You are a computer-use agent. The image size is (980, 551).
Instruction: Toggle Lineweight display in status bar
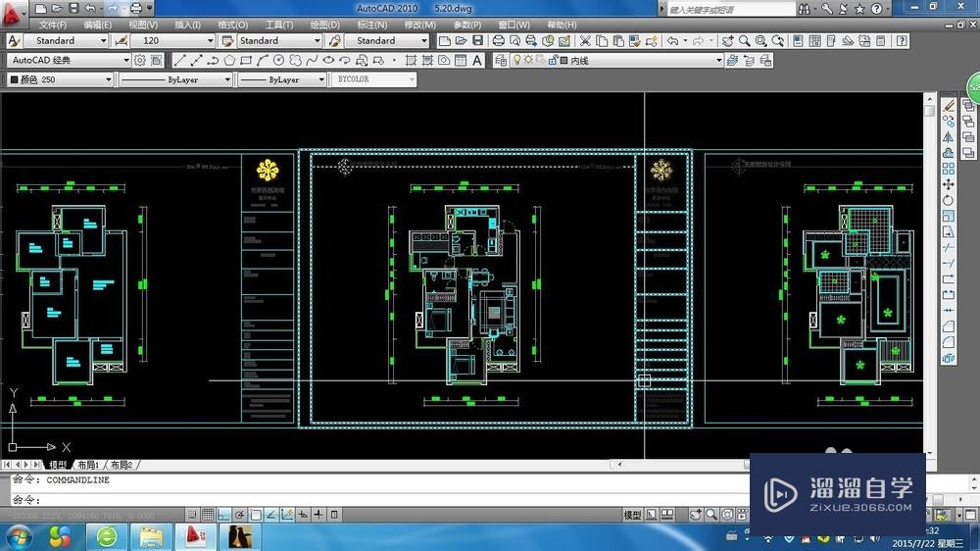[x=318, y=515]
